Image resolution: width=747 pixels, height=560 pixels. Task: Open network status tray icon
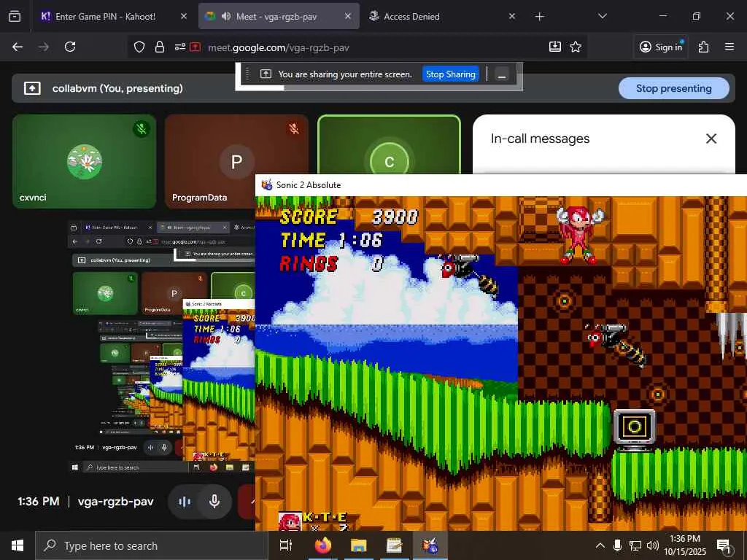tap(635, 545)
